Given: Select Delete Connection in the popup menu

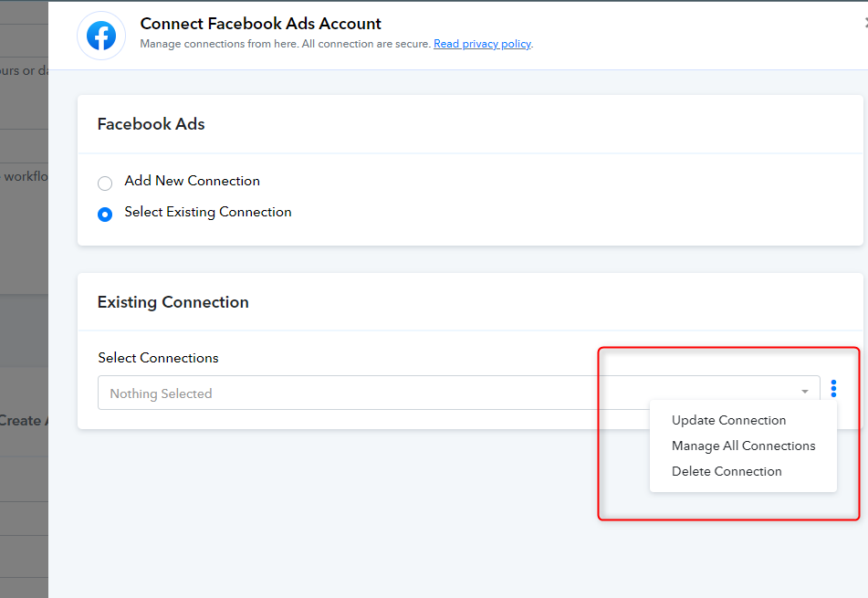Looking at the screenshot, I should pos(727,471).
